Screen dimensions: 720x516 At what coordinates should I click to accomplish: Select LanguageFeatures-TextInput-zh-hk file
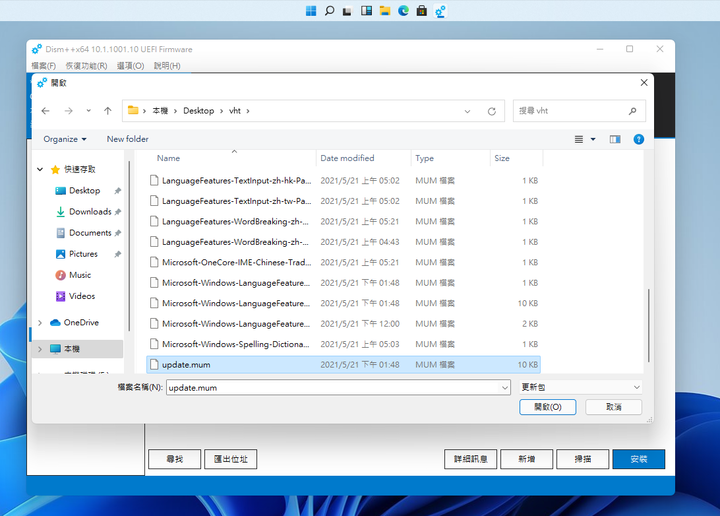(343, 180)
